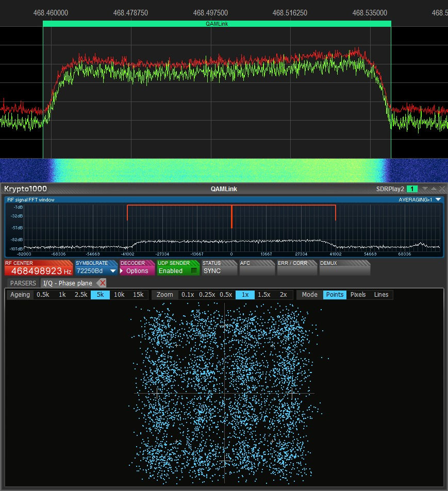Switch to the PARSERS tab

click(x=23, y=283)
